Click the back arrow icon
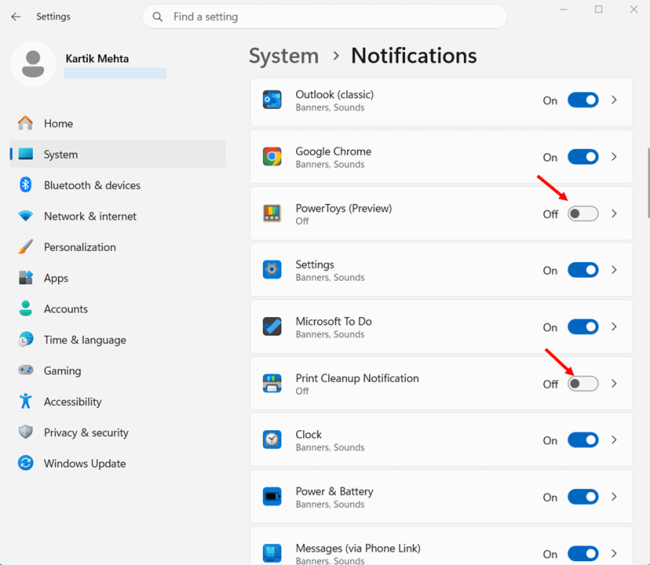The width and height of the screenshot is (650, 565). [16, 17]
